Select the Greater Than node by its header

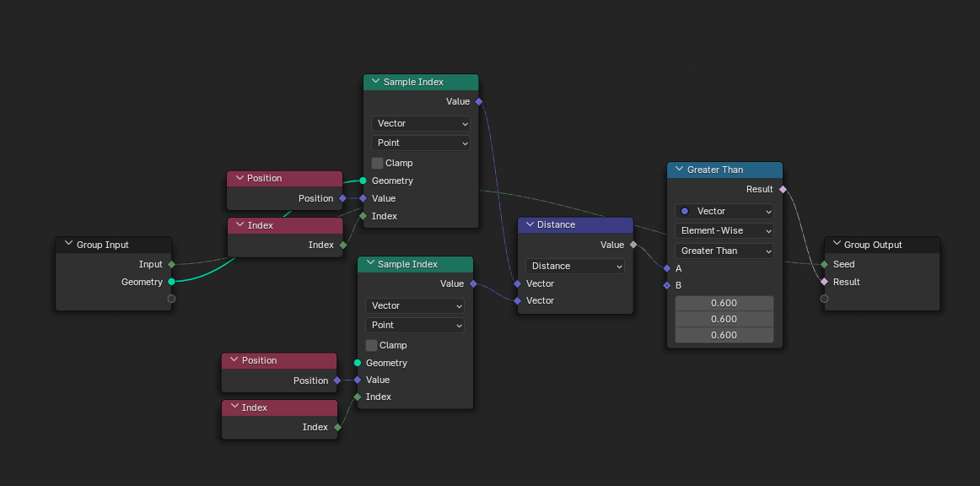click(x=725, y=170)
